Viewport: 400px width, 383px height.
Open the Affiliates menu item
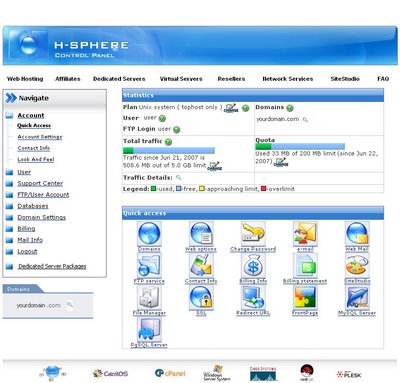[68, 79]
